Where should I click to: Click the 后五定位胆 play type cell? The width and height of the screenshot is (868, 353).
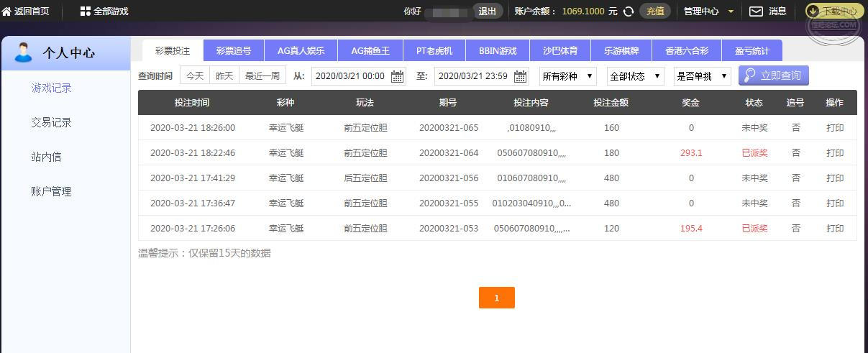[x=365, y=178]
